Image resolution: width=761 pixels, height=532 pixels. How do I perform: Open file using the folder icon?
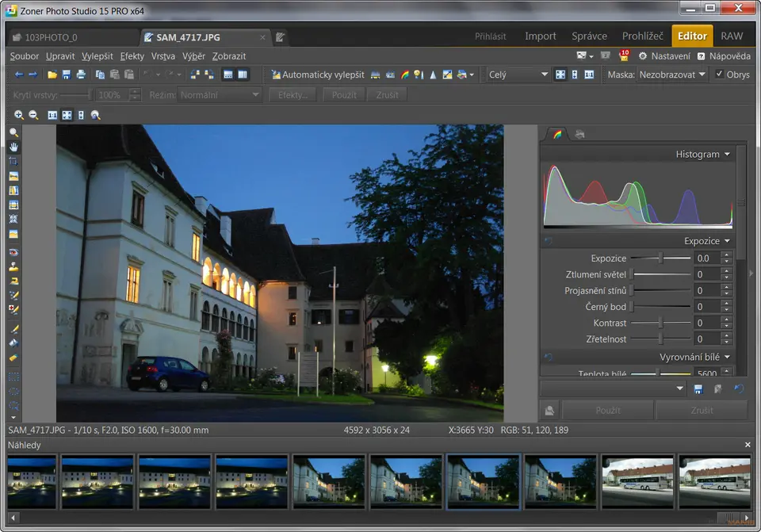pyautogui.click(x=52, y=75)
